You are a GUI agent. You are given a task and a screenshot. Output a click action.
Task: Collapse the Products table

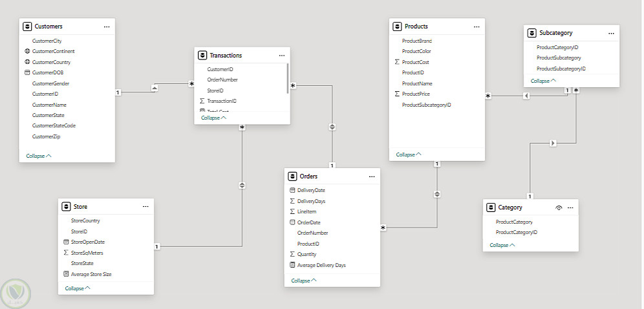409,154
